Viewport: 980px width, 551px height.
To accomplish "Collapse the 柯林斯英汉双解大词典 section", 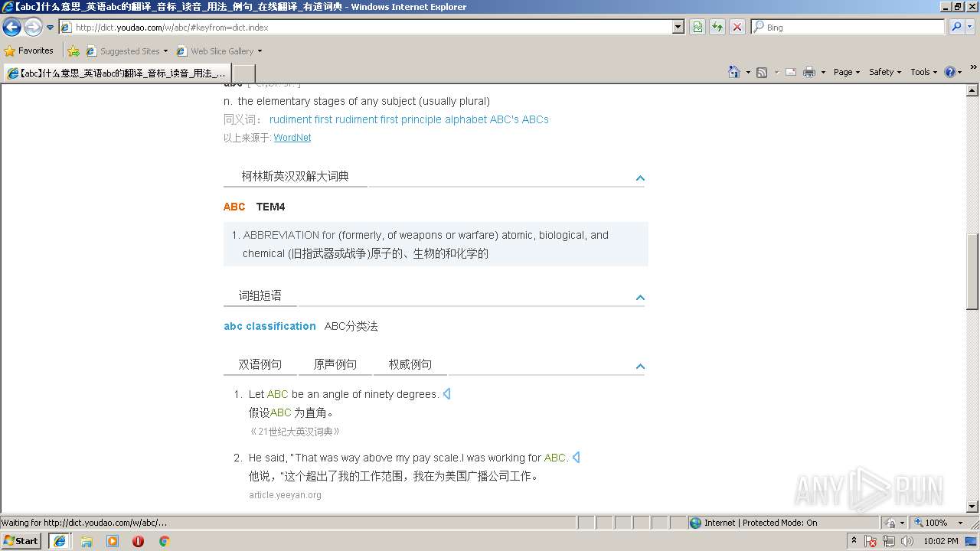I will 640,178.
